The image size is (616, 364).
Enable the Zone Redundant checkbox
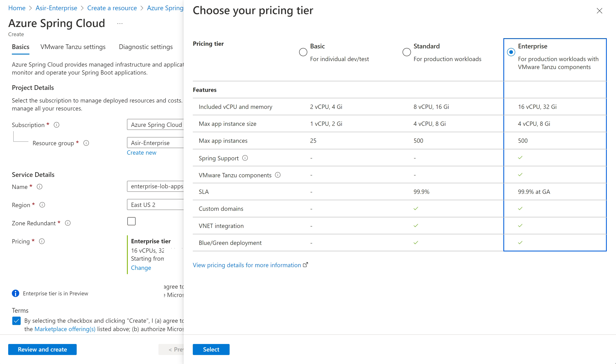[x=131, y=221]
